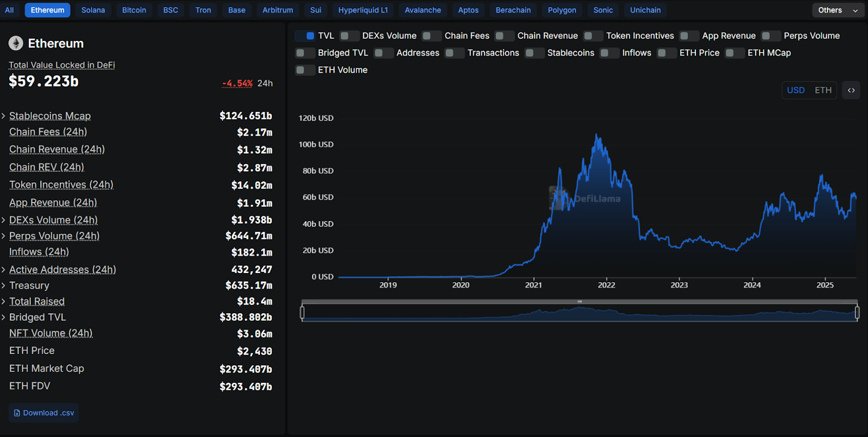Screen dimensions: 868x437
Task: Click Total Value Locked in DeFi label
Action: [x=62, y=65]
